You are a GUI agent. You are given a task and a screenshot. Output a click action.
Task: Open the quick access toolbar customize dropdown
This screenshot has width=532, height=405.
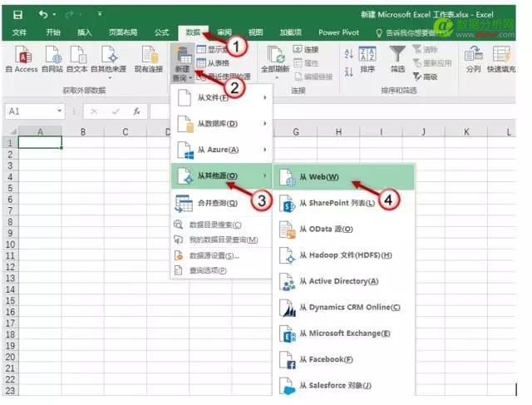coord(100,14)
